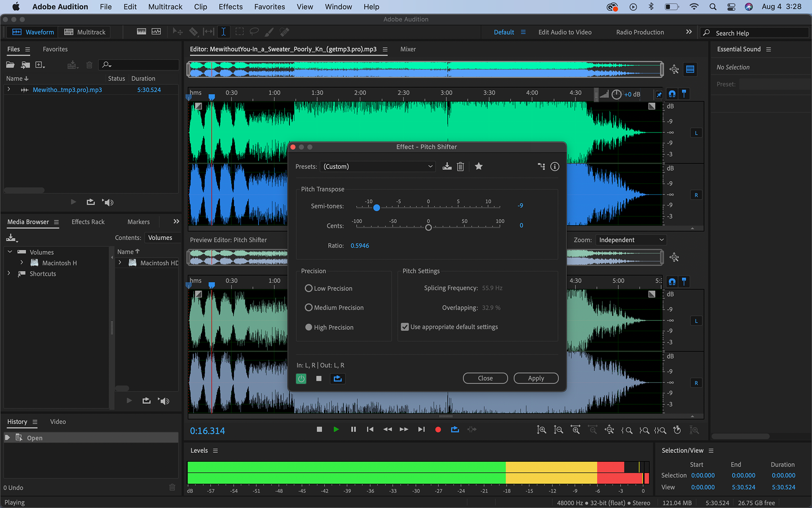Switch to the Effects Rack tab
Viewport: 812px width, 508px height.
[x=88, y=222]
